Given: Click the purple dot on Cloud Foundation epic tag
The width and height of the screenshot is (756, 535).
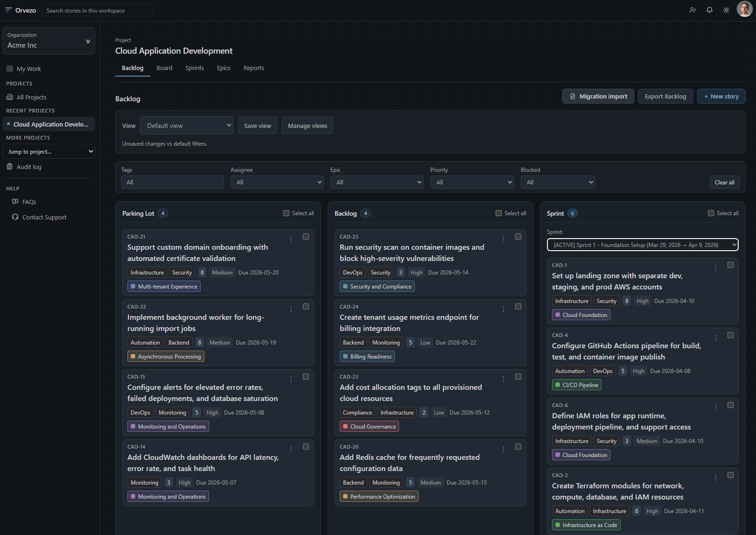Looking at the screenshot, I should (557, 315).
